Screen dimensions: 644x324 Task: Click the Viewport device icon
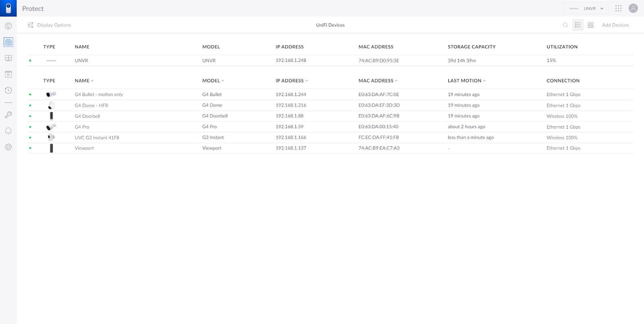[51, 148]
